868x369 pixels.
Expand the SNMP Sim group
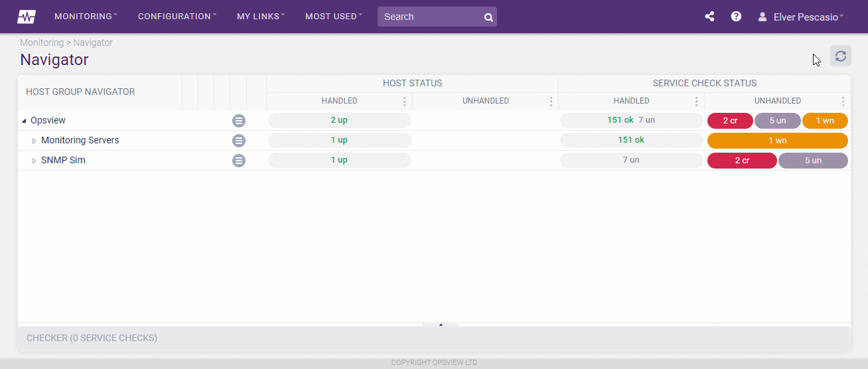tap(35, 161)
